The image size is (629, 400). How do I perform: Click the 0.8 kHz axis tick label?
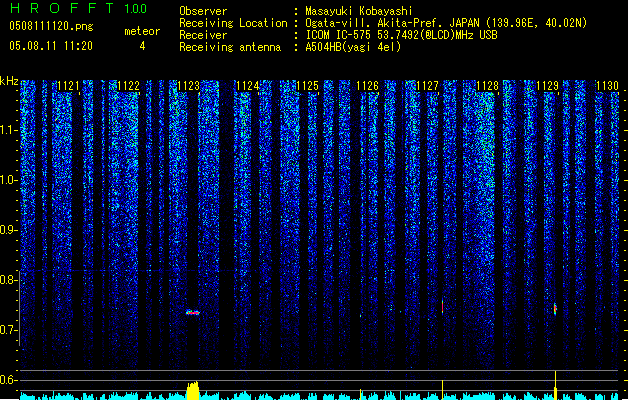tap(8, 280)
